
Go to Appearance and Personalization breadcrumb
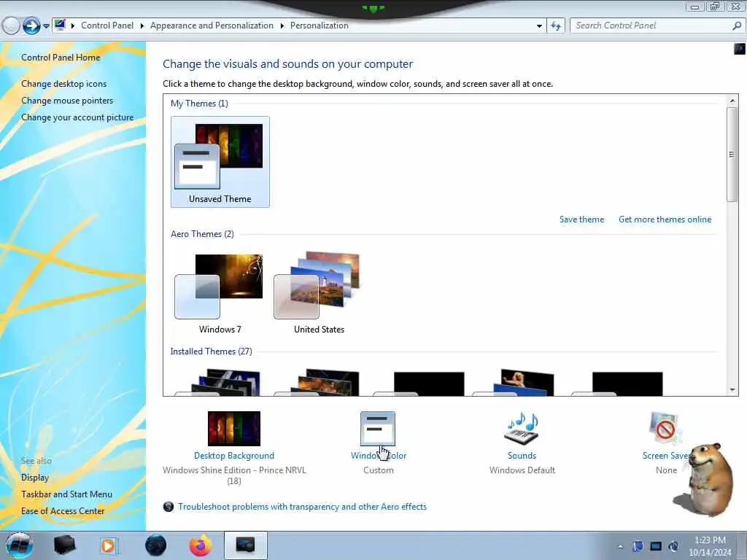click(x=212, y=26)
